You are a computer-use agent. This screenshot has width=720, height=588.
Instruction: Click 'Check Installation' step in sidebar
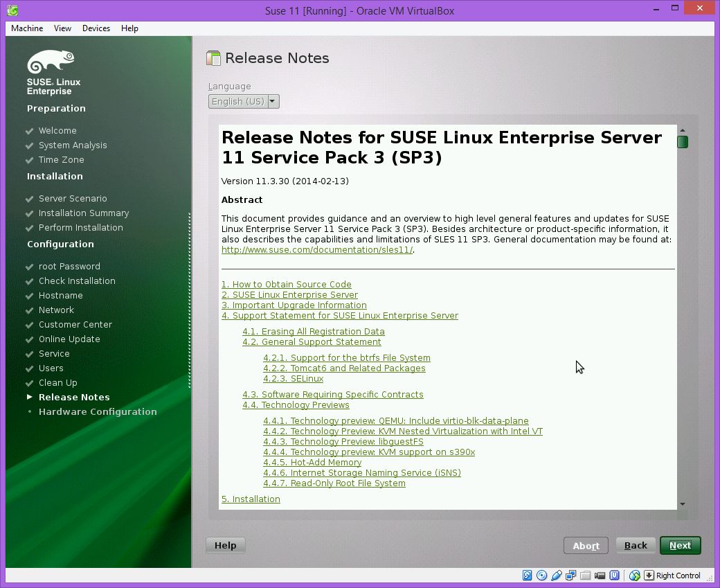pos(77,281)
